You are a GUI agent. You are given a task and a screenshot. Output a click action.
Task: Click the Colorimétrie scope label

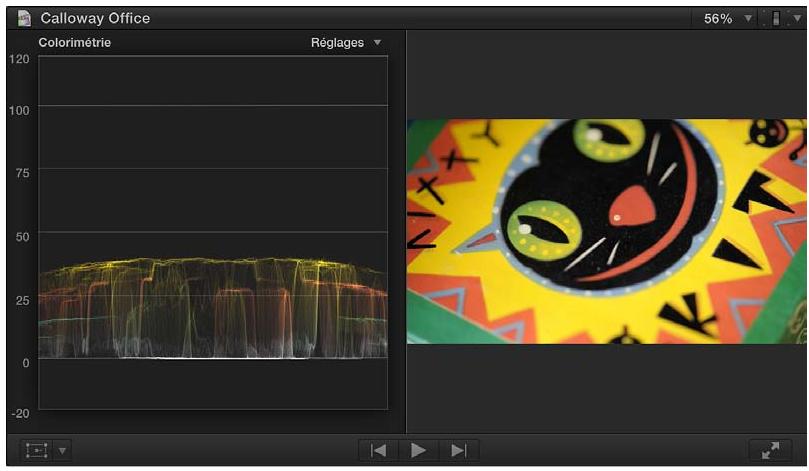pyautogui.click(x=74, y=42)
